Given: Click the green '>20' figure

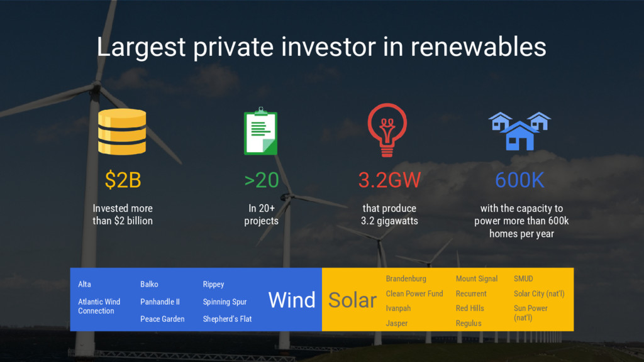Looking at the screenshot, I should pos(262,180).
